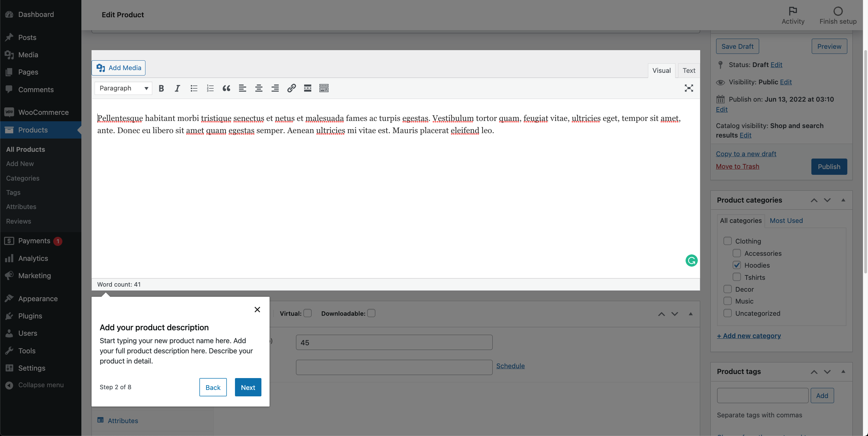Center align text with toolbar icon
This screenshot has width=868, height=436.
[259, 88]
